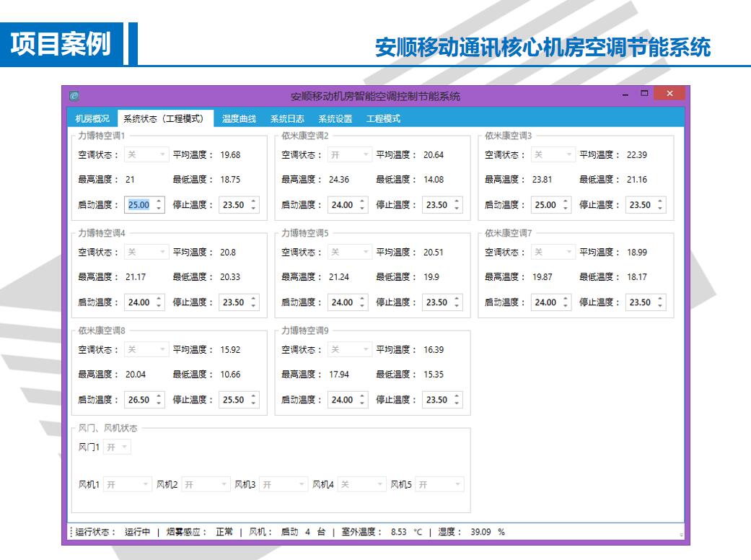The image size is (751, 560).
Task: Click lowest temperature value 10.66
Action: pyautogui.click(x=230, y=375)
